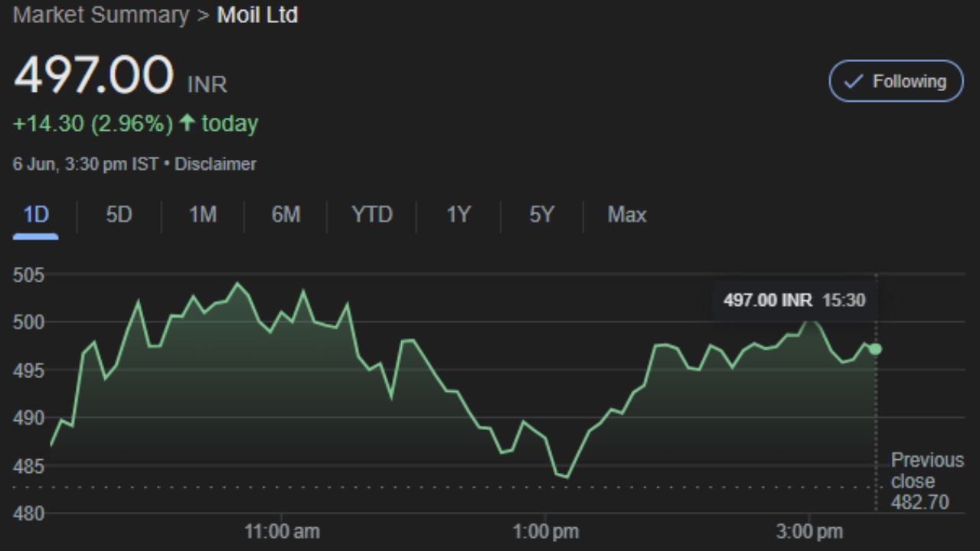The width and height of the screenshot is (980, 551).
Task: Switch to the 1Y chart range
Action: (x=458, y=215)
